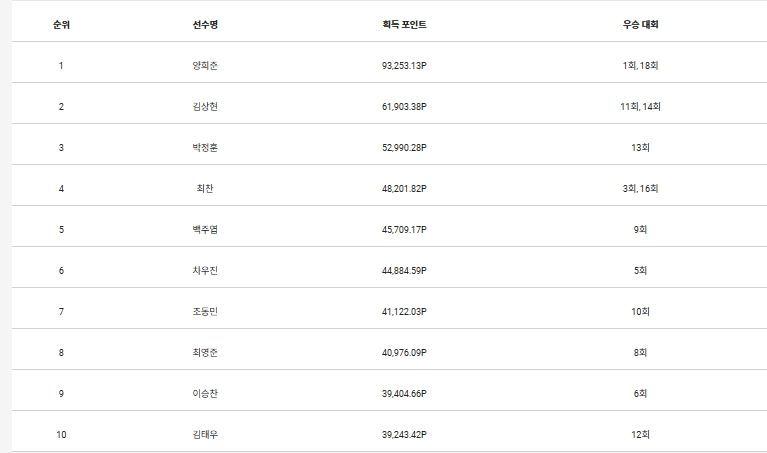Click the 3회, 16회 tournament cell
This screenshot has width=767, height=453.
(640, 189)
